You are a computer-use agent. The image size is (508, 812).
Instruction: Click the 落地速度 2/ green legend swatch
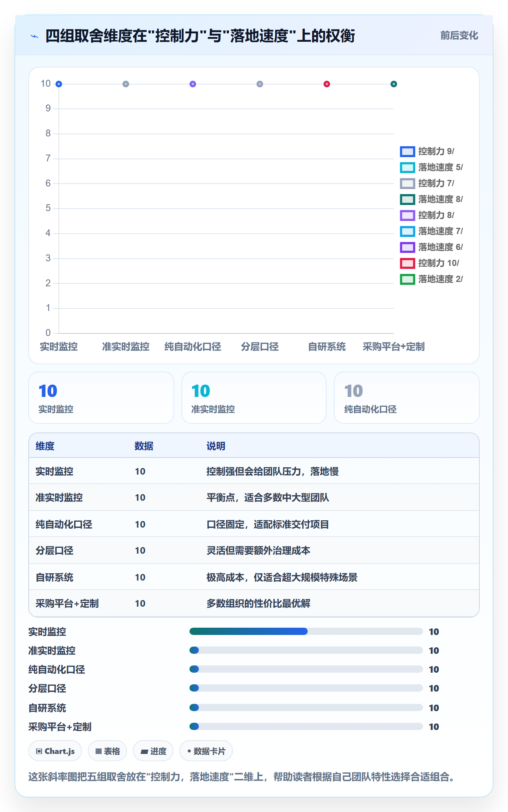407,279
